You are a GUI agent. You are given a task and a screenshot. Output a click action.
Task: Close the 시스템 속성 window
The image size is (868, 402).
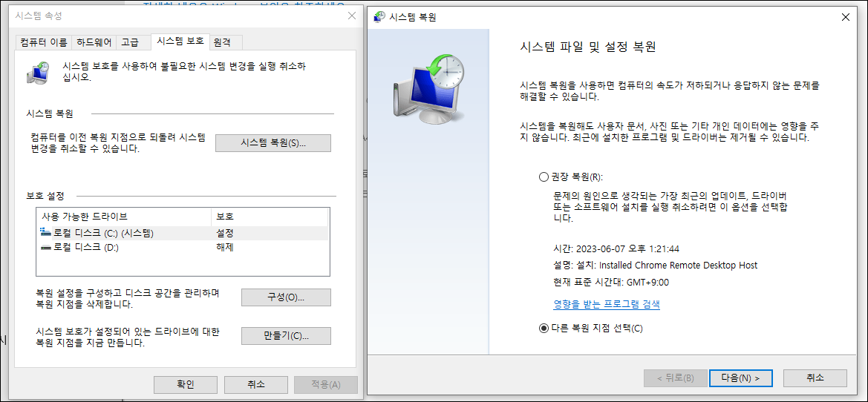tap(351, 16)
